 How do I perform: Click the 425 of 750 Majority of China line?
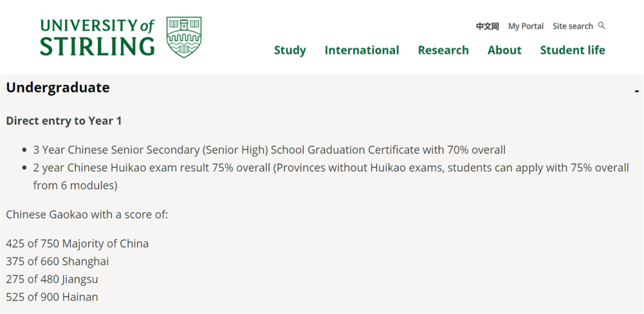point(77,244)
